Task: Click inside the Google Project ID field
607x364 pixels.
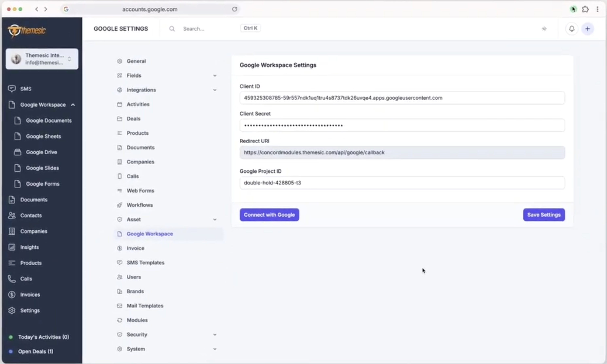Action: 402,182
